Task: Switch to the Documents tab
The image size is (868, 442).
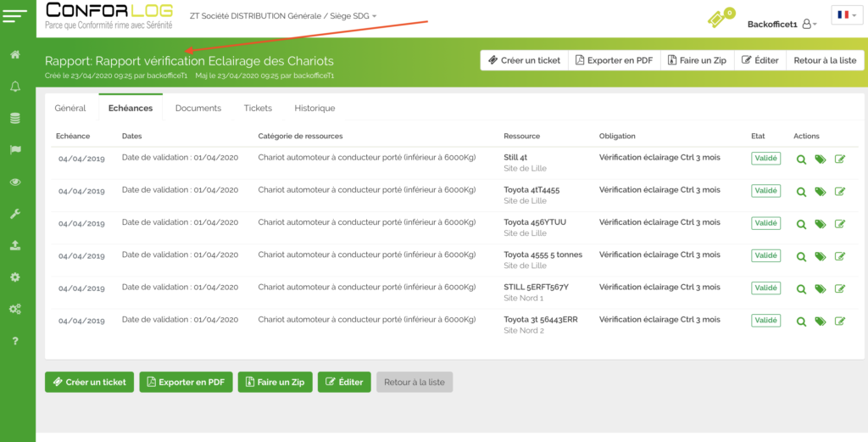Action: pyautogui.click(x=198, y=109)
